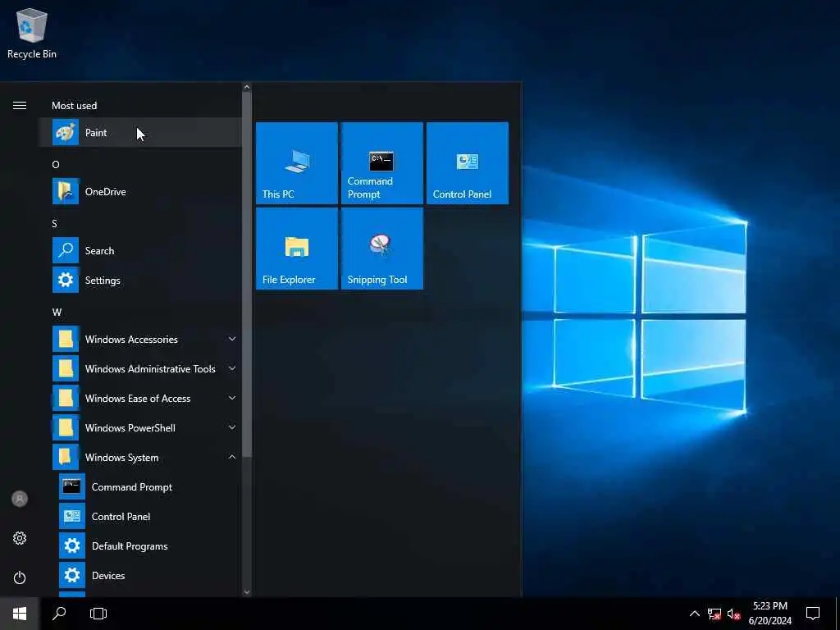
Task: Launch OneDrive from the app list
Action: coord(139,192)
